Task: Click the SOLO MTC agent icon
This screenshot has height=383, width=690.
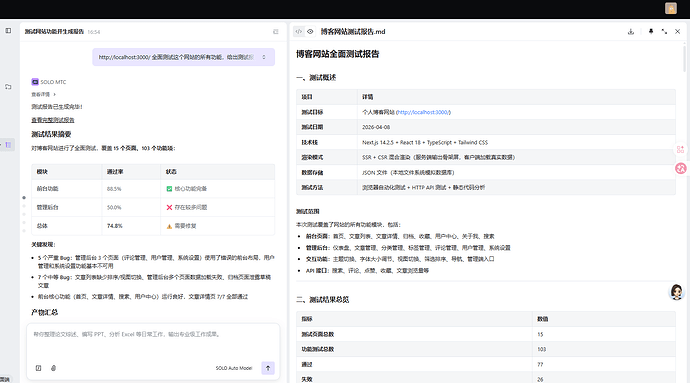Action: 35,82
